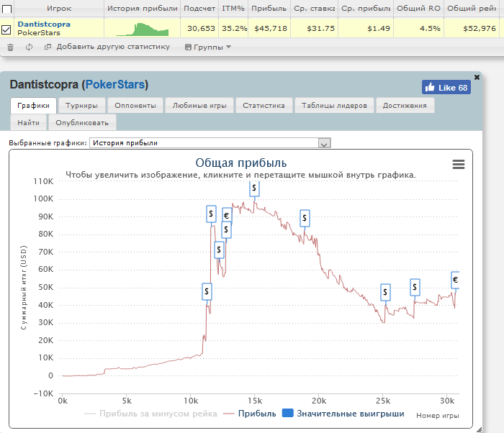This screenshot has width=504, height=433.
Task: Click the dollar marker near 70K on the spike
Action: (x=219, y=250)
